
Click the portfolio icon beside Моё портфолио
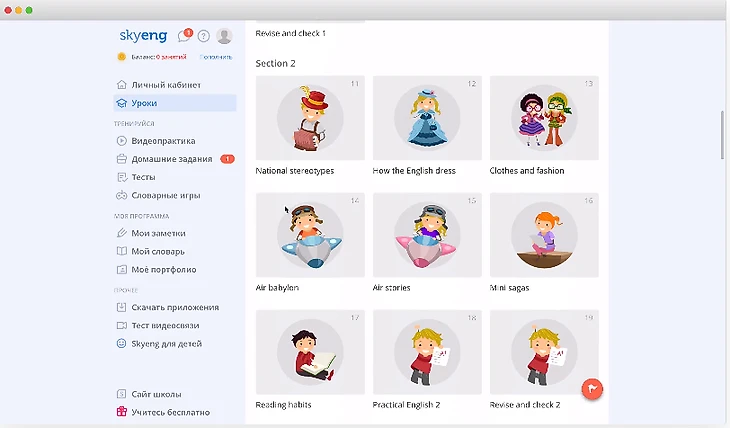pyautogui.click(x=122, y=269)
